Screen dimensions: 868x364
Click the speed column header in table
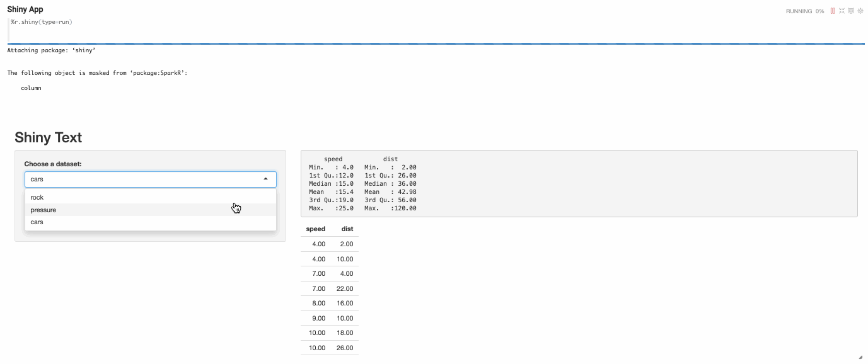click(315, 229)
